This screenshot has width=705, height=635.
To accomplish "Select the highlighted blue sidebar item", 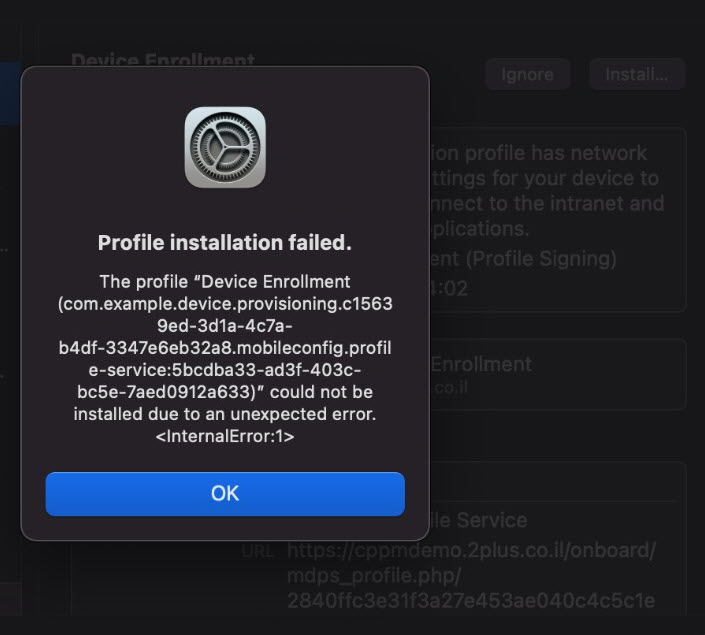I will (x=10, y=93).
